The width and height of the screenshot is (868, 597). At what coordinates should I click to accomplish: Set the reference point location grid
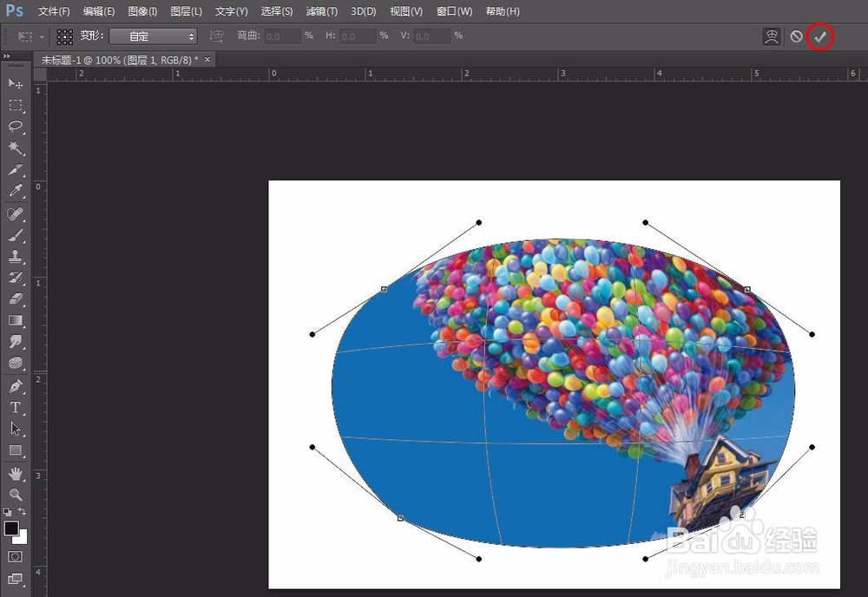(x=65, y=37)
